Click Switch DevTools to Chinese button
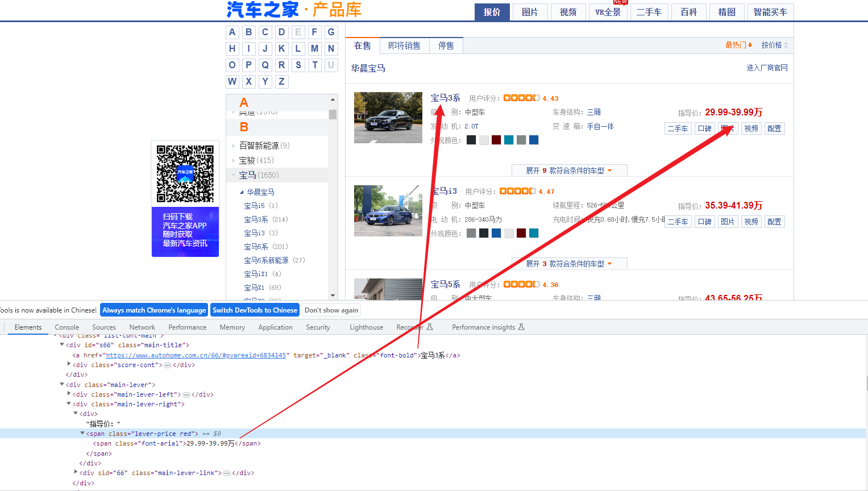Image resolution: width=868 pixels, height=491 pixels. point(255,310)
